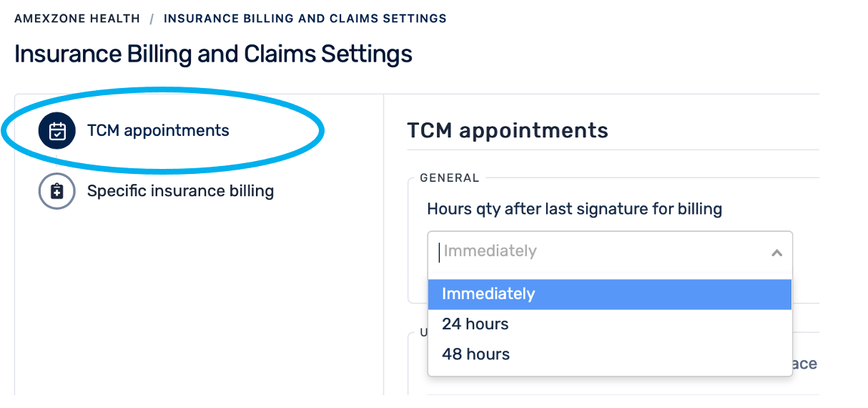Screen dimensions: 868x408
Task: Click empty sidebar area below Specific insurance billing
Action: pyautogui.click(x=199, y=301)
